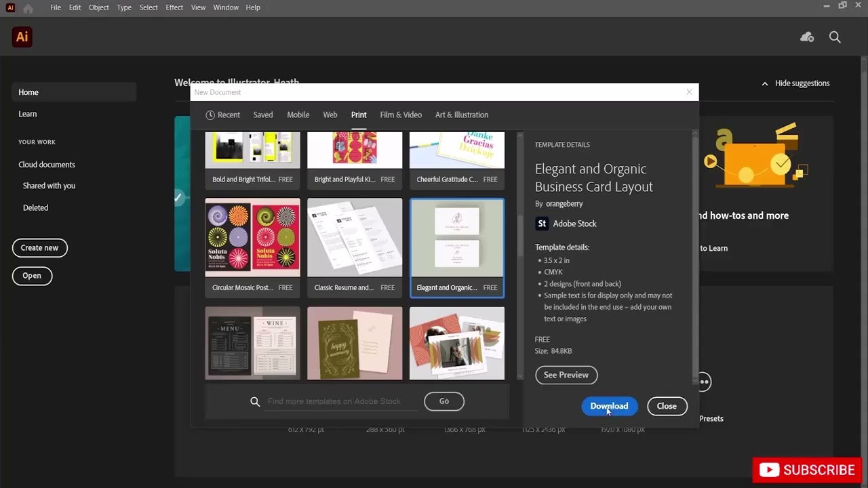The image size is (868, 488).
Task: Click the 'Size: 84.8KB' text
Action: [553, 351]
